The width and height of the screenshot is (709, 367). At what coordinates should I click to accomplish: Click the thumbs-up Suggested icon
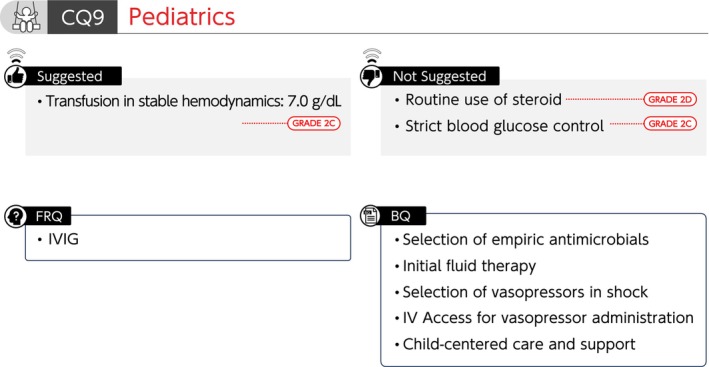[16, 76]
